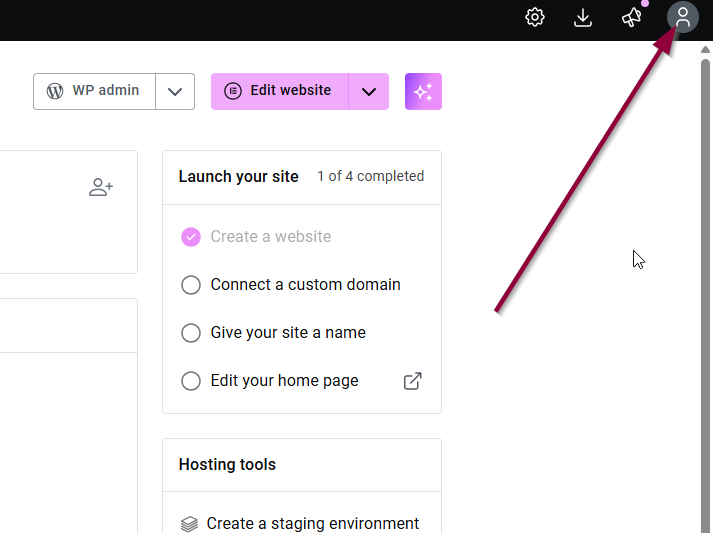The image size is (713, 533).
Task: Click the layers icon for staging environment
Action: tap(189, 524)
